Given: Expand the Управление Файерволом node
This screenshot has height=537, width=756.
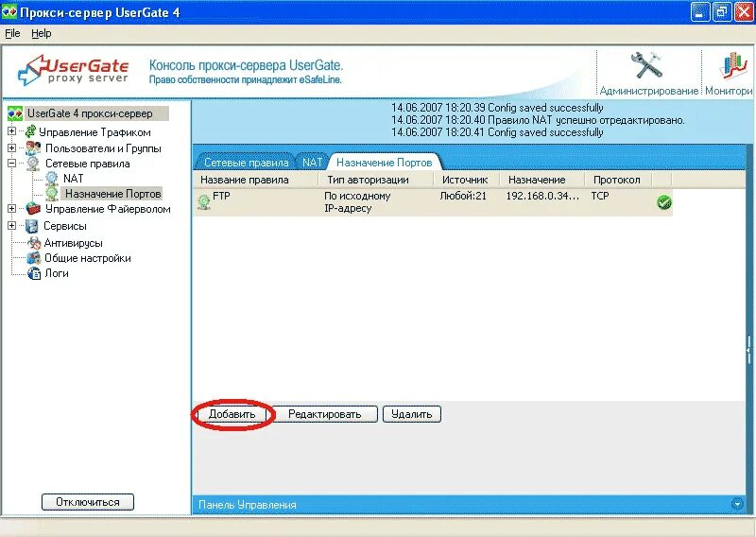Looking at the screenshot, I should pyautogui.click(x=11, y=208).
